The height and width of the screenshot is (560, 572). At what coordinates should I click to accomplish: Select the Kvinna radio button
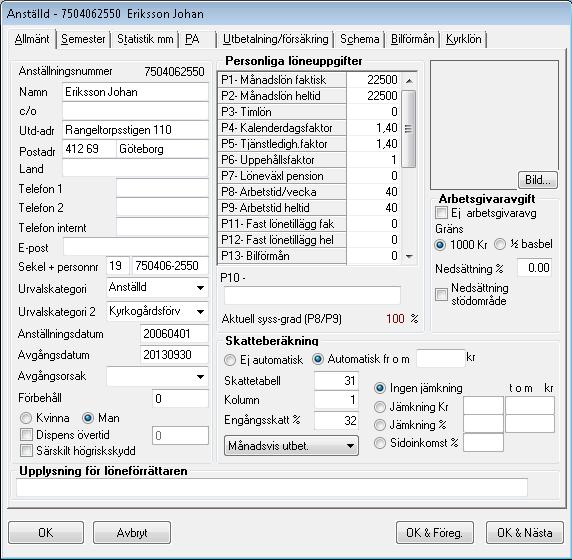[x=26, y=418]
